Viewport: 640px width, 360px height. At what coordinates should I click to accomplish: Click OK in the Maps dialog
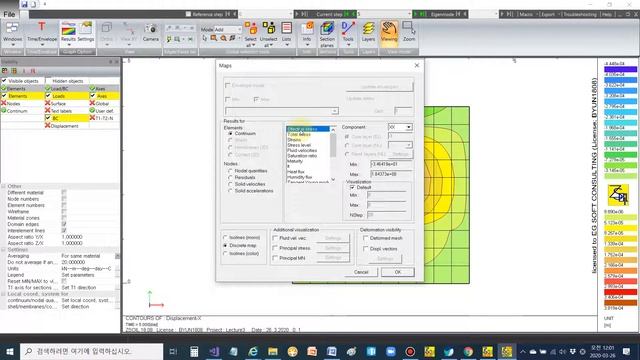pyautogui.click(x=398, y=272)
